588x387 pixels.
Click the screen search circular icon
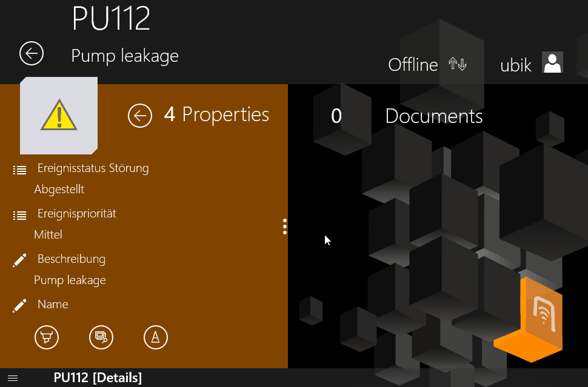point(101,337)
